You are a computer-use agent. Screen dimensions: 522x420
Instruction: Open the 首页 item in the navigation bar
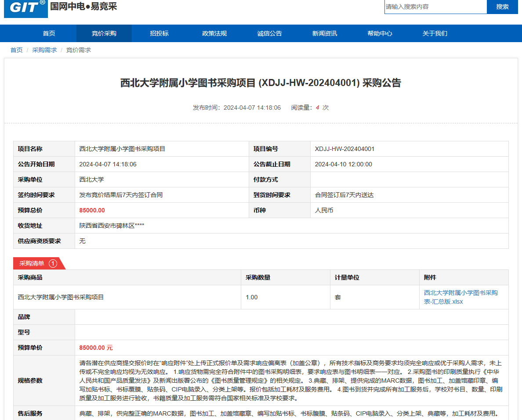coord(49,33)
